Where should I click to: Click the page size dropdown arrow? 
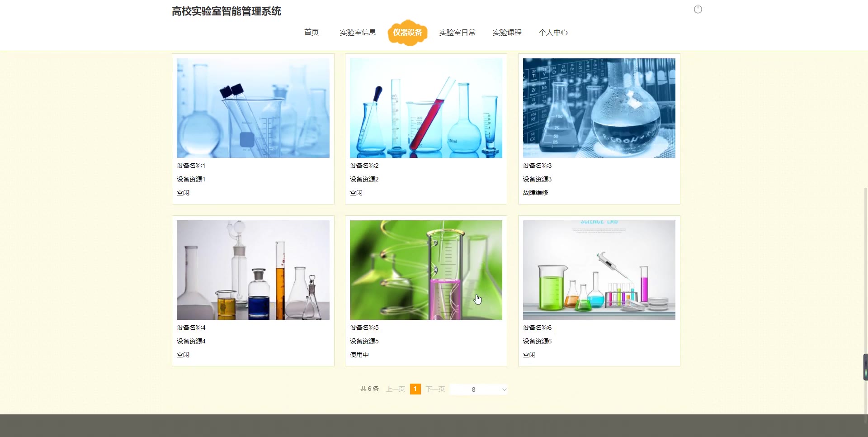click(x=505, y=389)
